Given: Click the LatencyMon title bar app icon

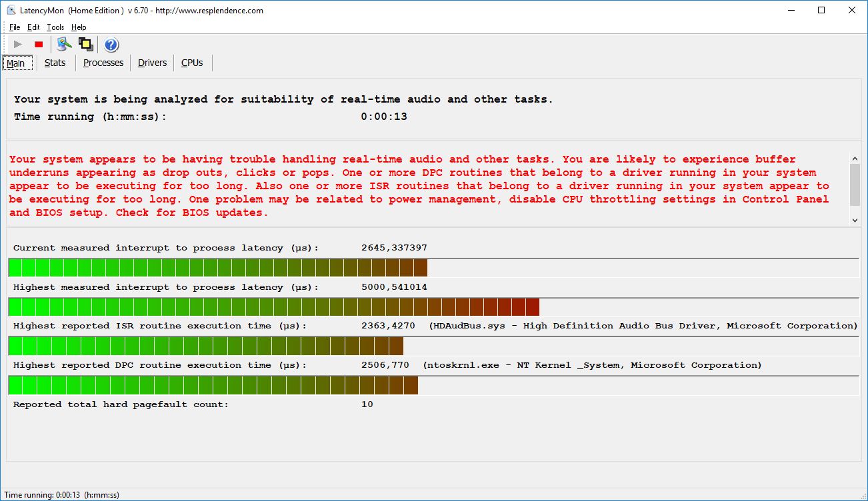Looking at the screenshot, I should click(x=11, y=10).
